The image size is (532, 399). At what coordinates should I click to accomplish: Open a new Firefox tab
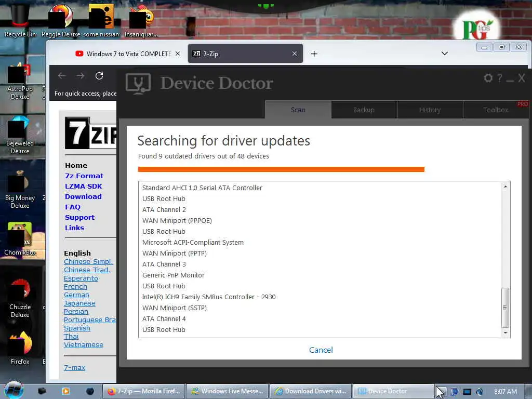click(x=314, y=54)
